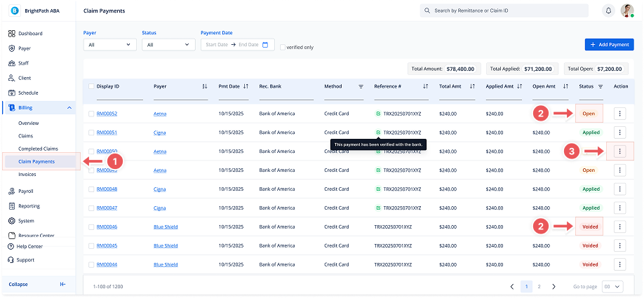Open the Payer filter dropdown
Screen dimensions: 644x298
point(109,45)
